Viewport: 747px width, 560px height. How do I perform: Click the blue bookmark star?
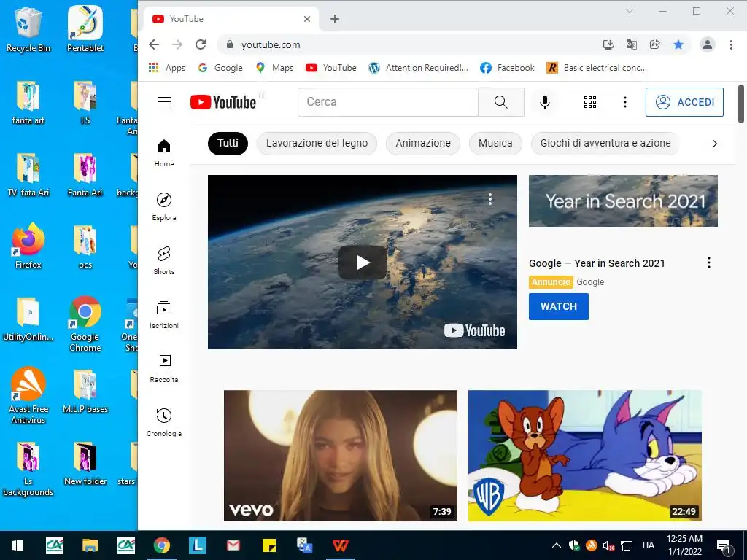click(678, 44)
